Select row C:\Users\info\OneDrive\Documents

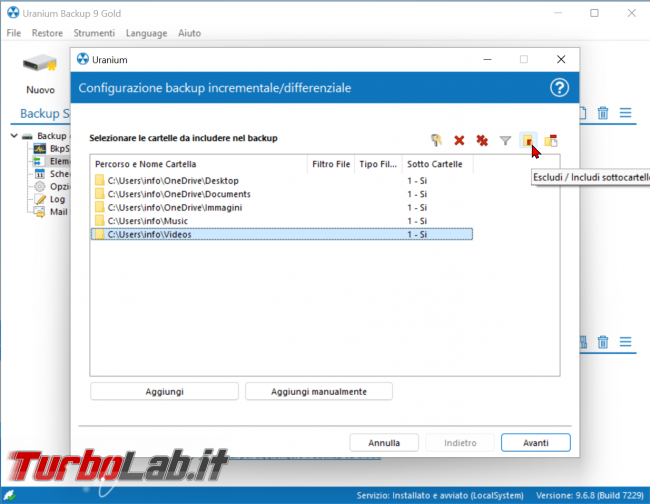[282, 194]
